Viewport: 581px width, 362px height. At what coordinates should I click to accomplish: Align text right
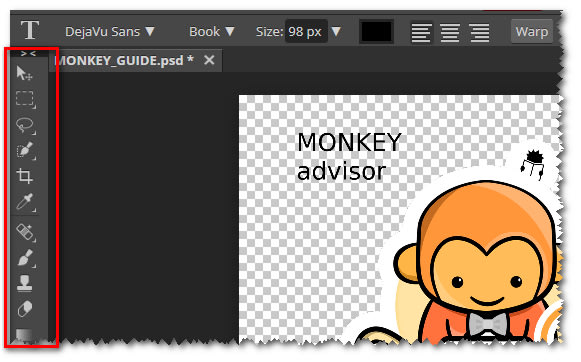[479, 32]
